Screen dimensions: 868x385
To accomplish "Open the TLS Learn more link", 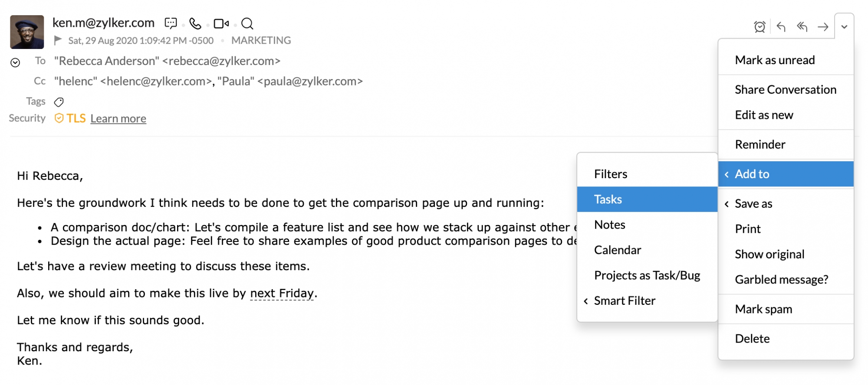I will tap(118, 119).
